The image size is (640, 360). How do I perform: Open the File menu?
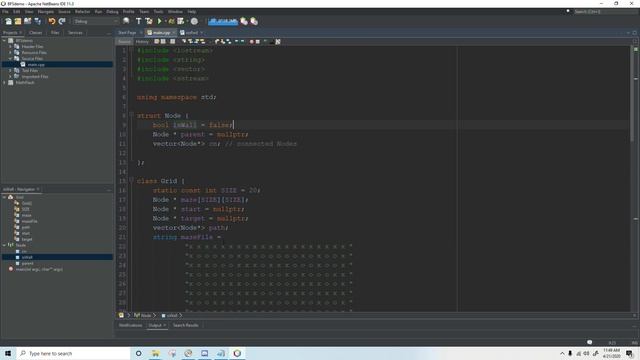pos(5,11)
